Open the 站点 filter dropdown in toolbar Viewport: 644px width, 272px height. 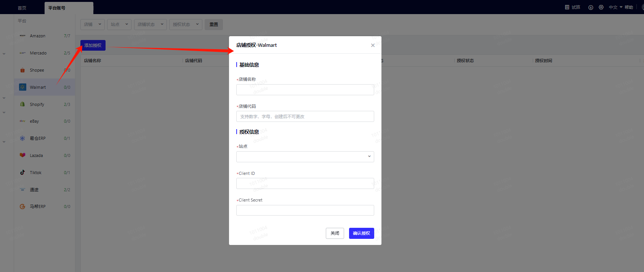click(x=119, y=24)
